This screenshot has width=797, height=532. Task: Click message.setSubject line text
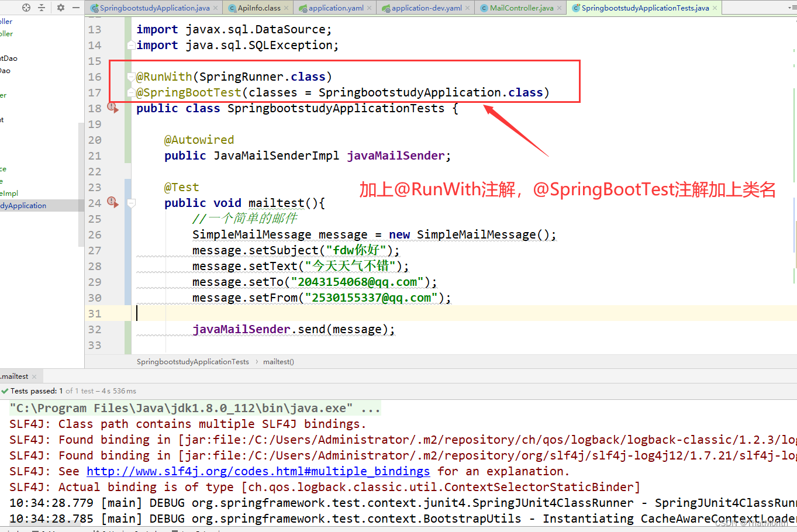point(296,250)
